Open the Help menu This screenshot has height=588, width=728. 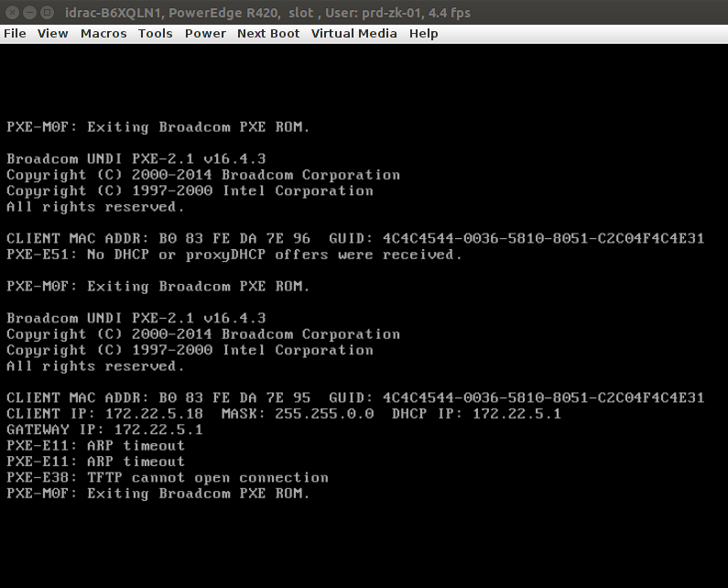(x=423, y=34)
